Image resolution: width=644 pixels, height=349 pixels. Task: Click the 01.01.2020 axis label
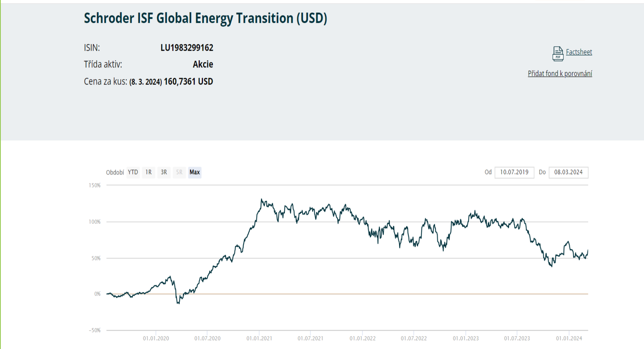[156, 338]
